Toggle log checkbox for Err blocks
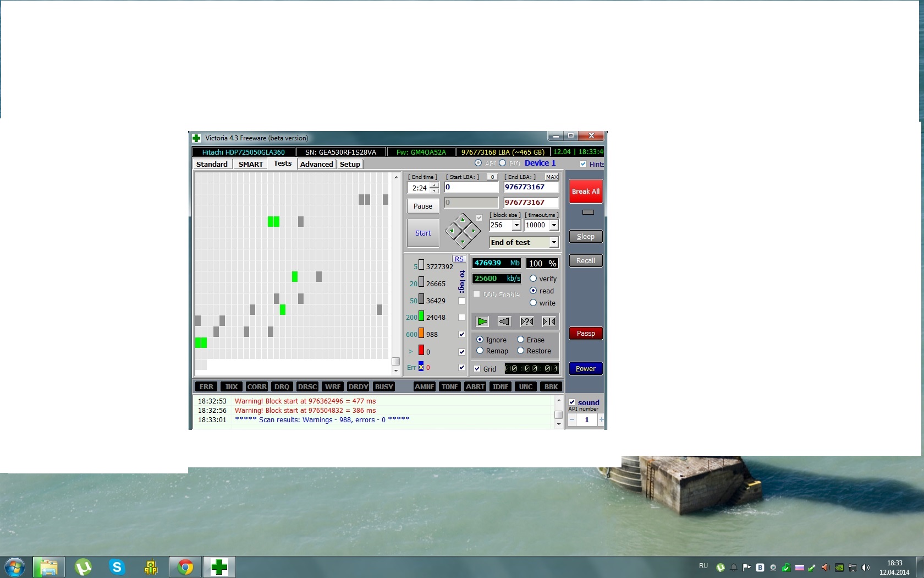Viewport: 924px width, 578px height. 462,368
